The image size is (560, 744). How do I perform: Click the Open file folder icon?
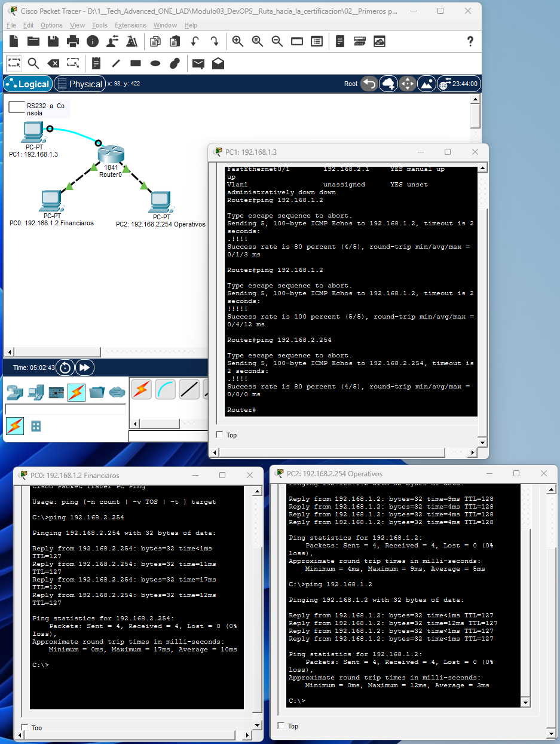pos(33,41)
